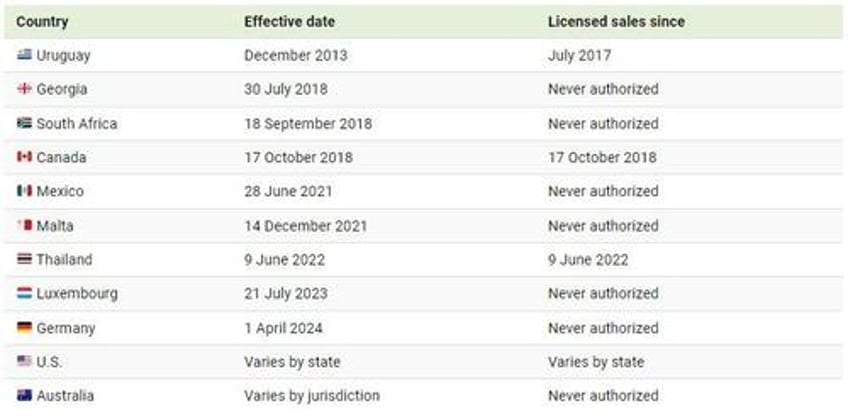
Task: Sort by the Country column header
Action: 42,22
